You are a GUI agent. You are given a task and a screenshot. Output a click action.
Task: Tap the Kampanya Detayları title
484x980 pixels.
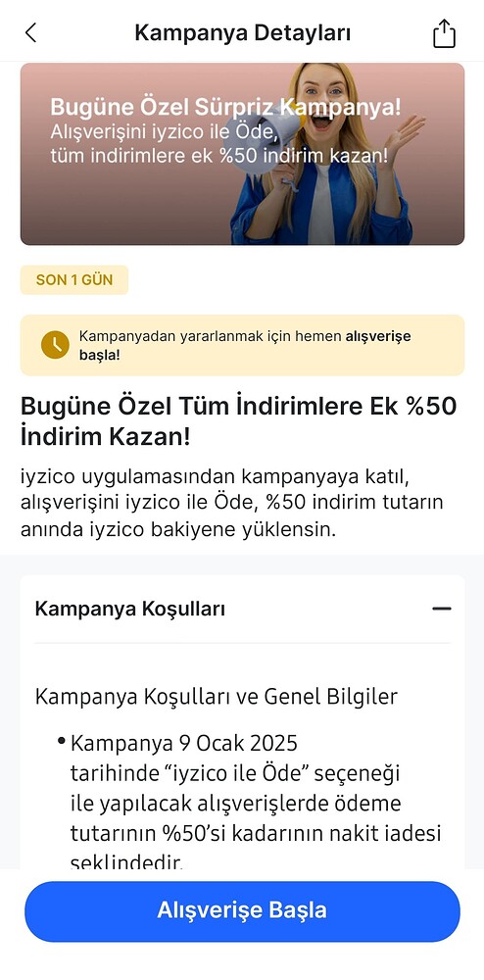point(242,33)
